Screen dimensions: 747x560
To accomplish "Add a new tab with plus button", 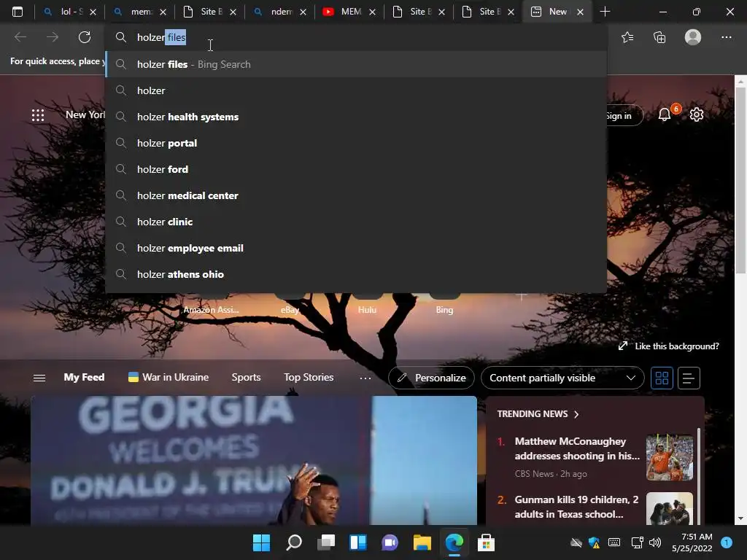I will coord(605,12).
